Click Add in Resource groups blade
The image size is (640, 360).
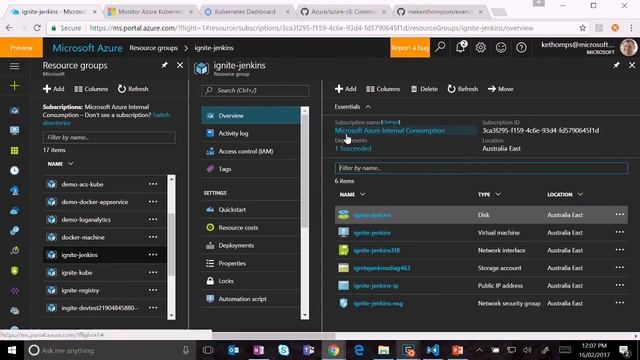coord(53,89)
